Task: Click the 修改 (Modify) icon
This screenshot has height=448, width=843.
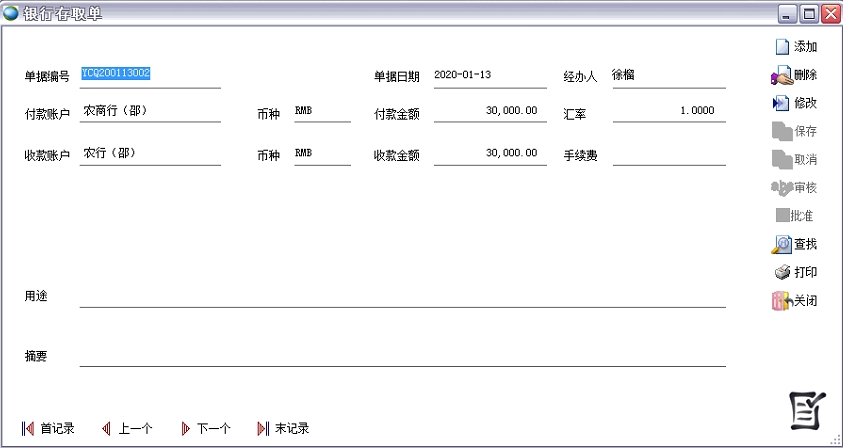Action: pyautogui.click(x=782, y=103)
